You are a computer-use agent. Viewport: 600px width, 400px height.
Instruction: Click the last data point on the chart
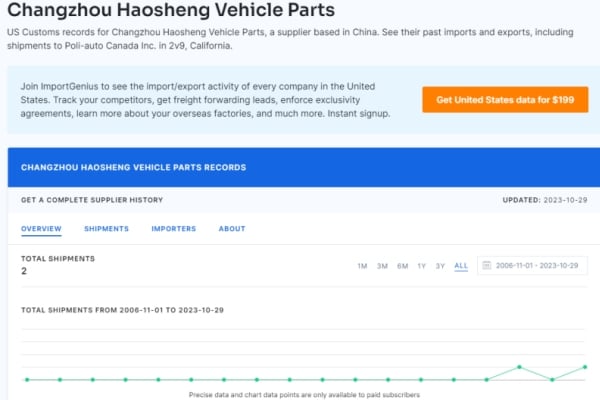(585, 367)
